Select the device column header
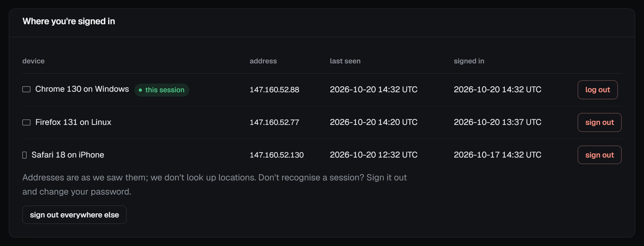Viewport: 644px width, 246px height. pos(33,61)
